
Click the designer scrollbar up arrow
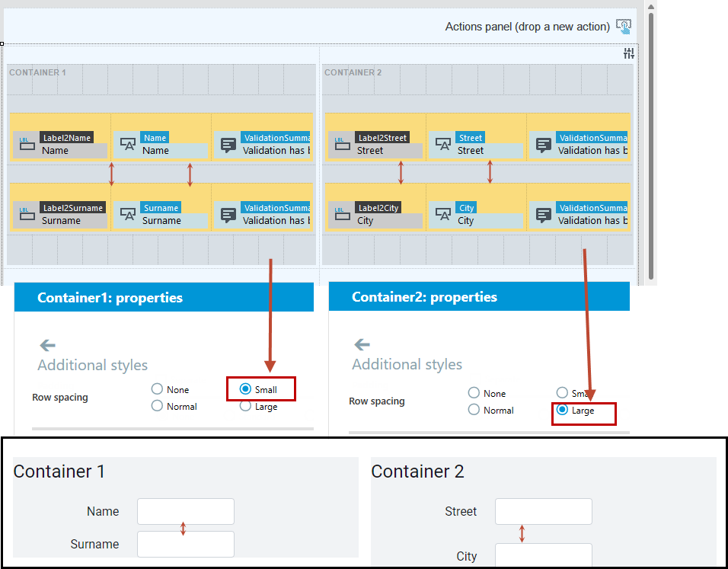pos(651,7)
